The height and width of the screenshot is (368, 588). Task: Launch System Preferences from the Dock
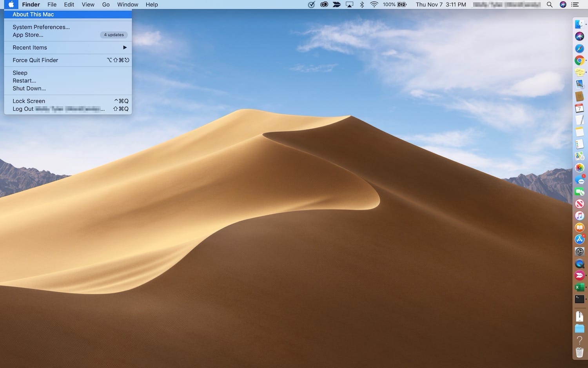coord(579,251)
